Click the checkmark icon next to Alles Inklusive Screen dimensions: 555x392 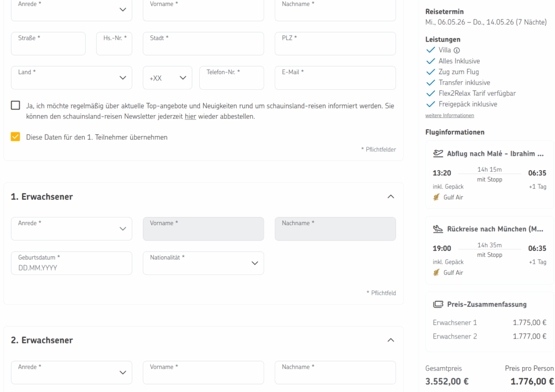tap(430, 61)
